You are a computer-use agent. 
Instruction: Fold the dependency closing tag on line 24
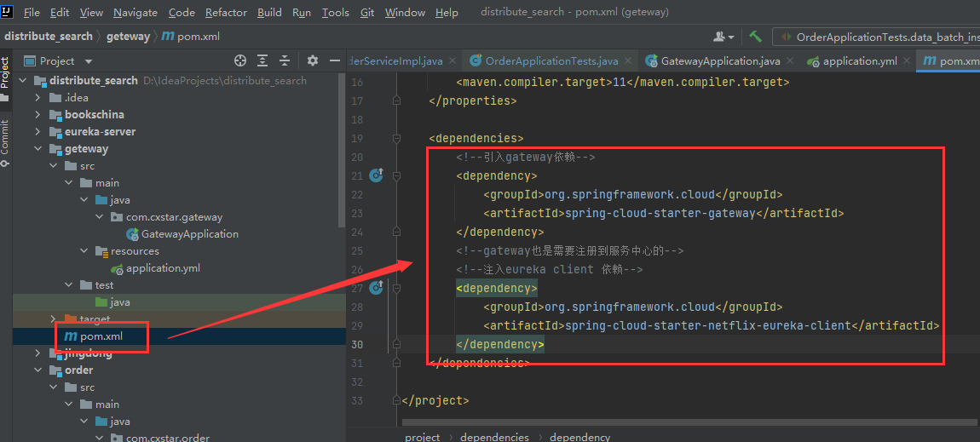point(395,232)
